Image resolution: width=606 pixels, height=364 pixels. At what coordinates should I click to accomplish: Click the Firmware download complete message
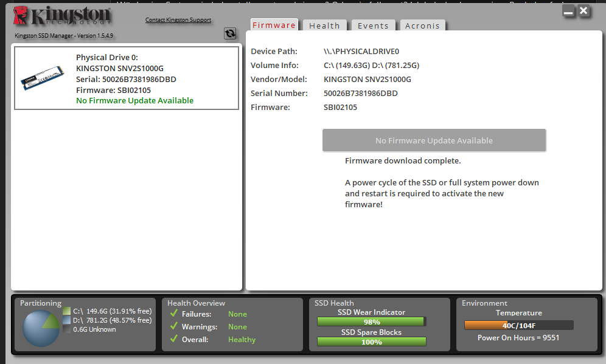tap(403, 160)
